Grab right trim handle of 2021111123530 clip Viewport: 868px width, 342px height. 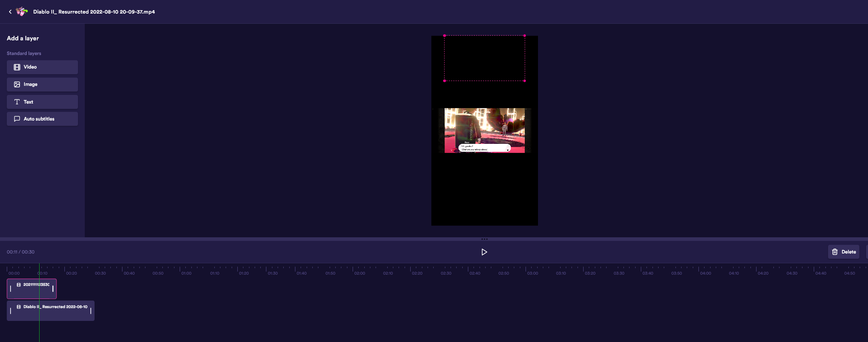click(53, 289)
